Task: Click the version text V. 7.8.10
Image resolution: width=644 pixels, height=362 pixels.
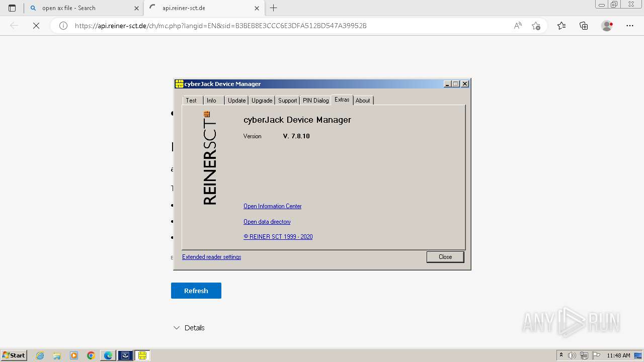Action: [296, 136]
